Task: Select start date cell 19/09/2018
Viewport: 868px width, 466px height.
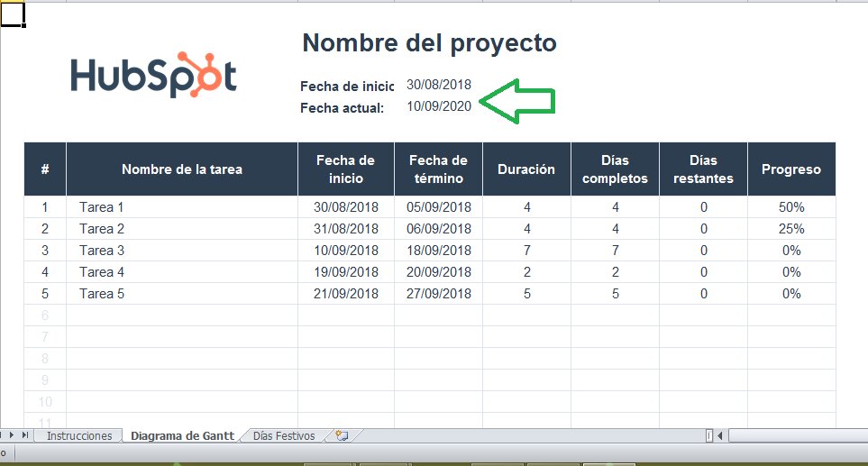Action: (x=346, y=271)
